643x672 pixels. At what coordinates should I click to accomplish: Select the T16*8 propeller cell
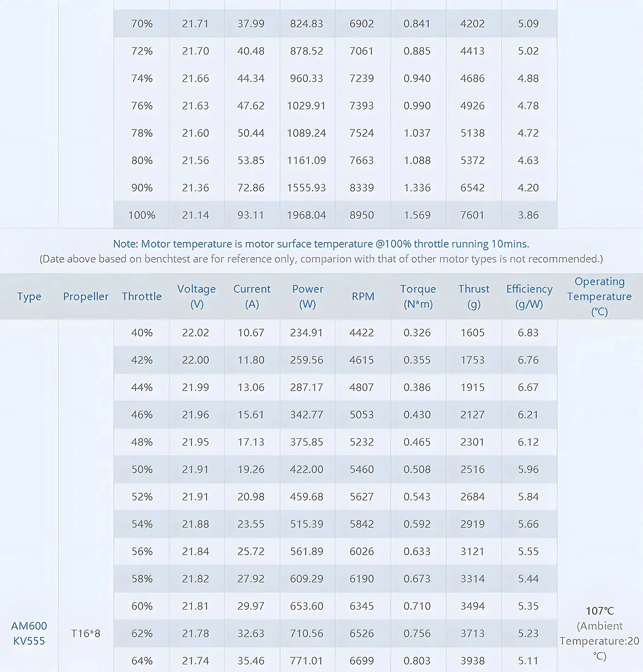point(86,634)
